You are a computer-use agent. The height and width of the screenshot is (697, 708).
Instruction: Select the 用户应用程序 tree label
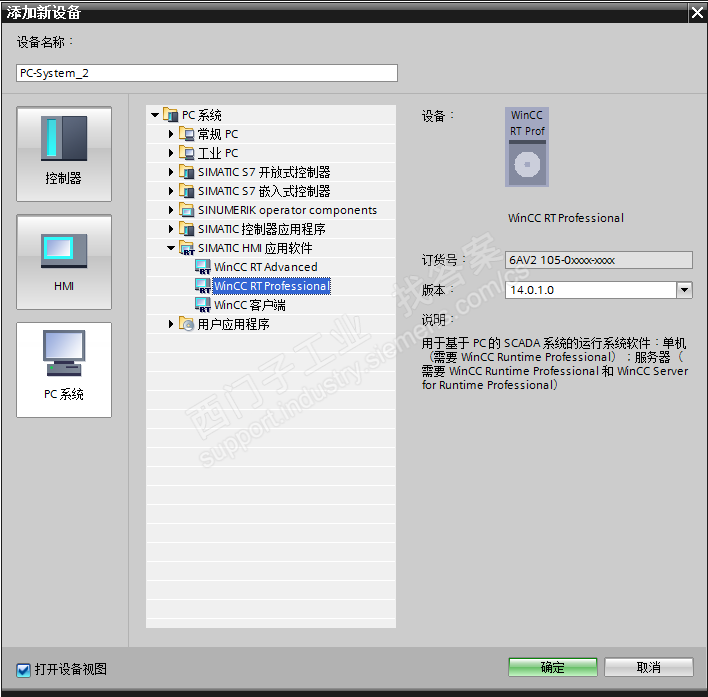(233, 324)
